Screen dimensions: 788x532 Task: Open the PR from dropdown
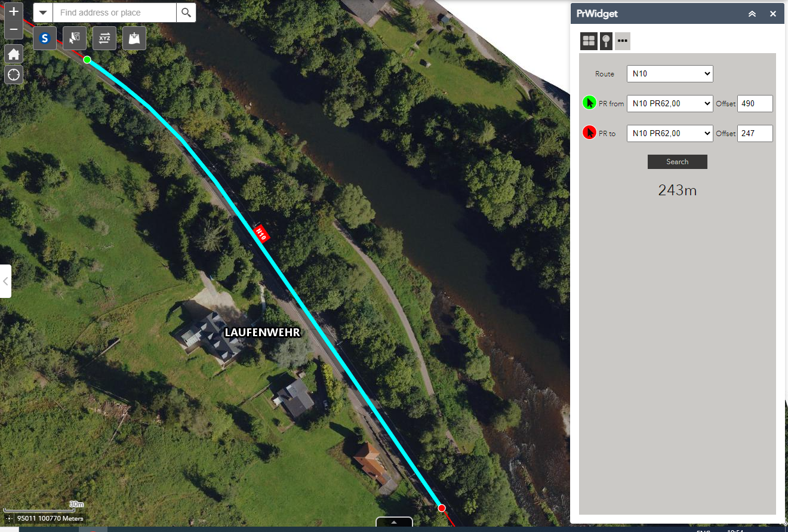[x=670, y=103]
